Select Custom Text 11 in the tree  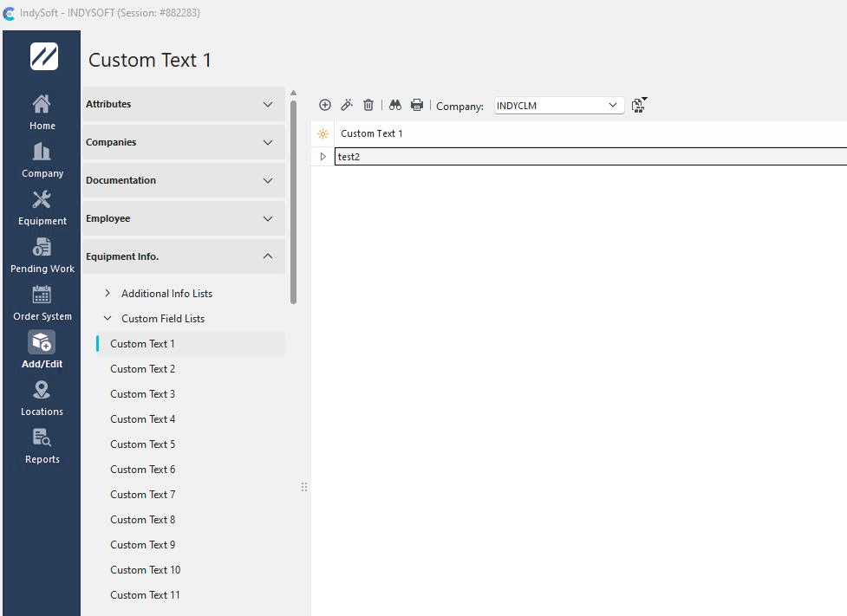click(145, 595)
